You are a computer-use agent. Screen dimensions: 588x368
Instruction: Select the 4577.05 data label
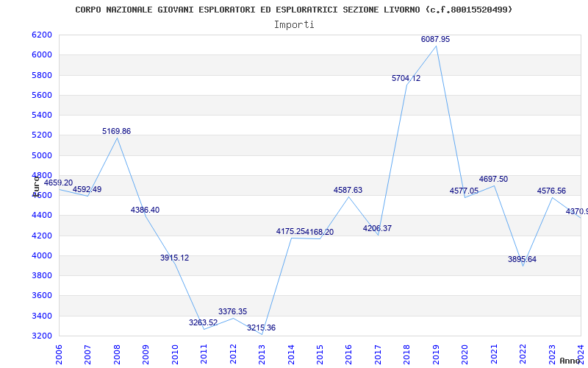pyautogui.click(x=465, y=191)
